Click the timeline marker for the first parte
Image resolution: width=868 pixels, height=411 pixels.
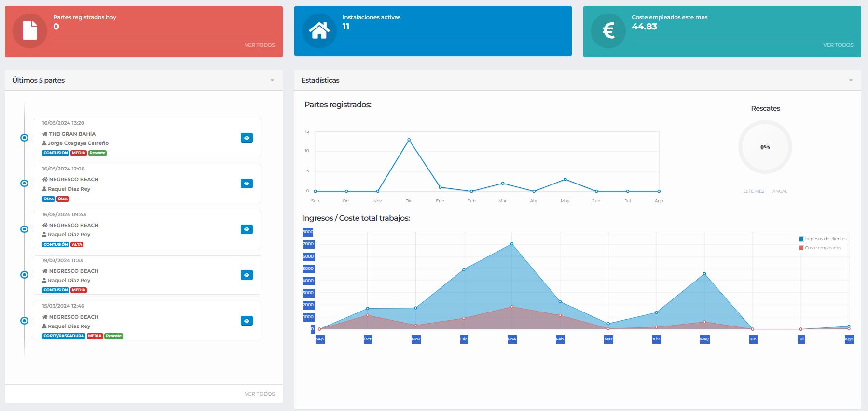click(24, 138)
